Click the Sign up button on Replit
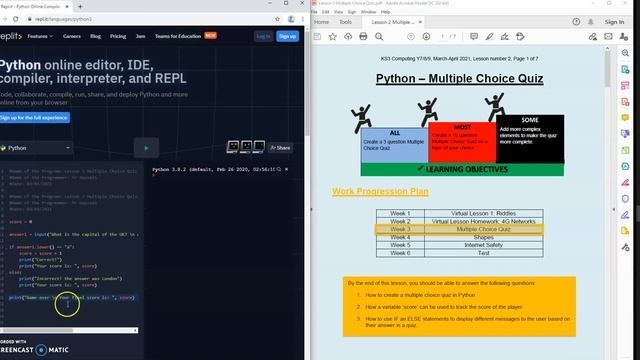The image size is (640, 360). pos(287,36)
